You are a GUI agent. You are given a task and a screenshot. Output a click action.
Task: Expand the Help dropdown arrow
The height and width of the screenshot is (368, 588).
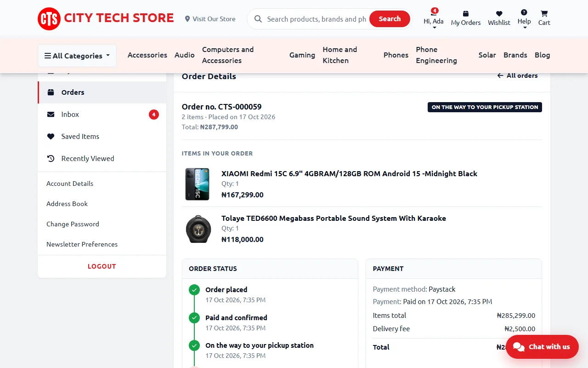pos(525,28)
